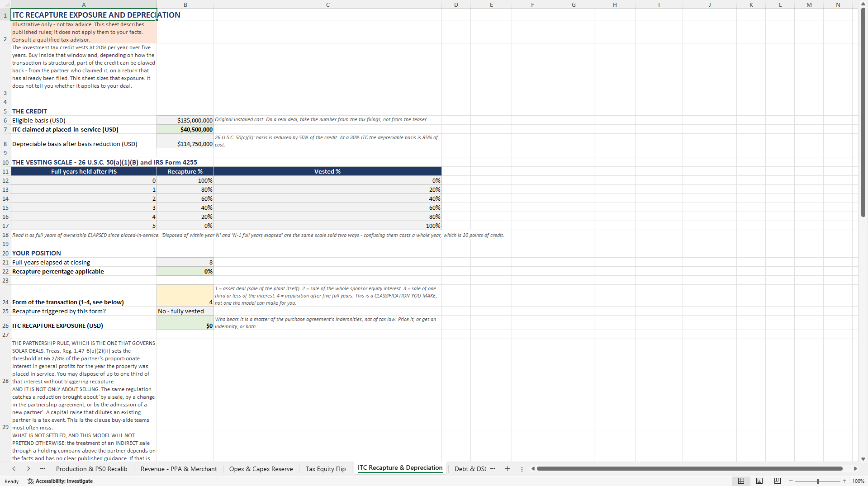Select the 'No - fully vested' cell
This screenshot has height=486, width=868.
click(185, 311)
